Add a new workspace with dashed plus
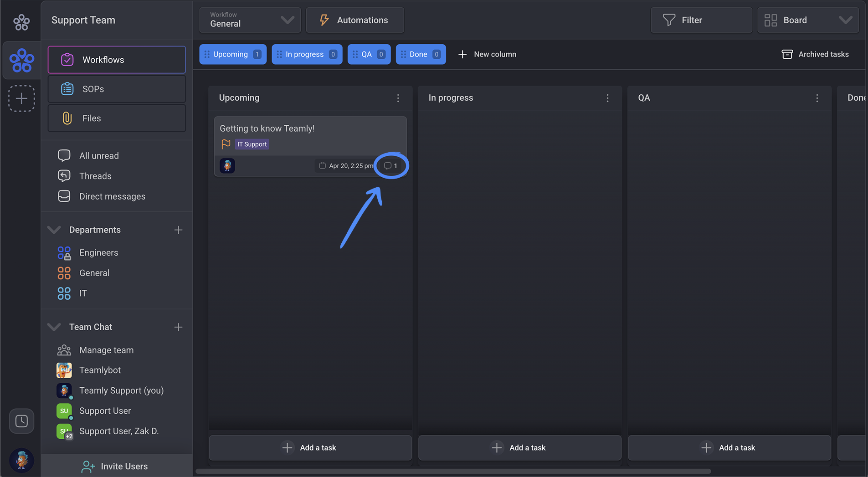Viewport: 868px width, 477px height. click(21, 98)
